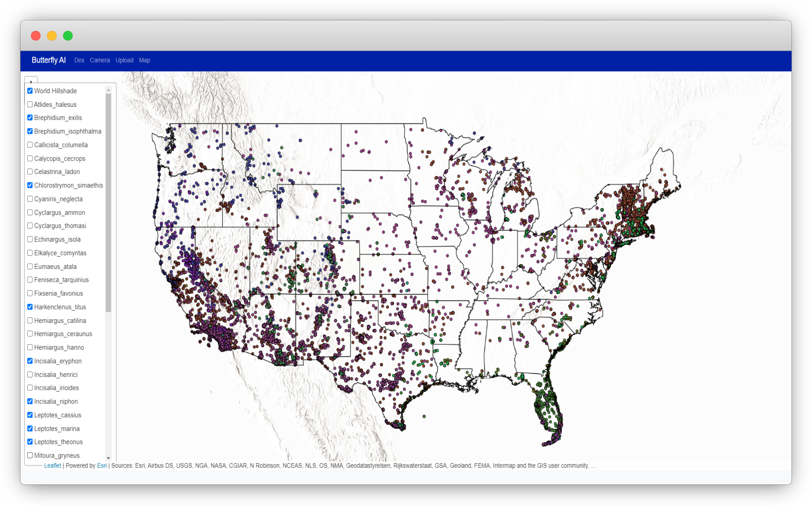Open the Dex navigation item

tap(79, 60)
